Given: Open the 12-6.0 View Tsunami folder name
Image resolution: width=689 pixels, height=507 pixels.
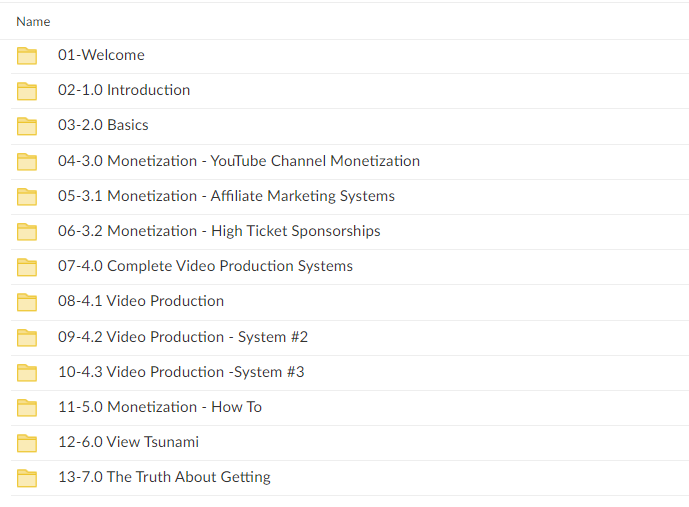Looking at the screenshot, I should click(128, 442).
